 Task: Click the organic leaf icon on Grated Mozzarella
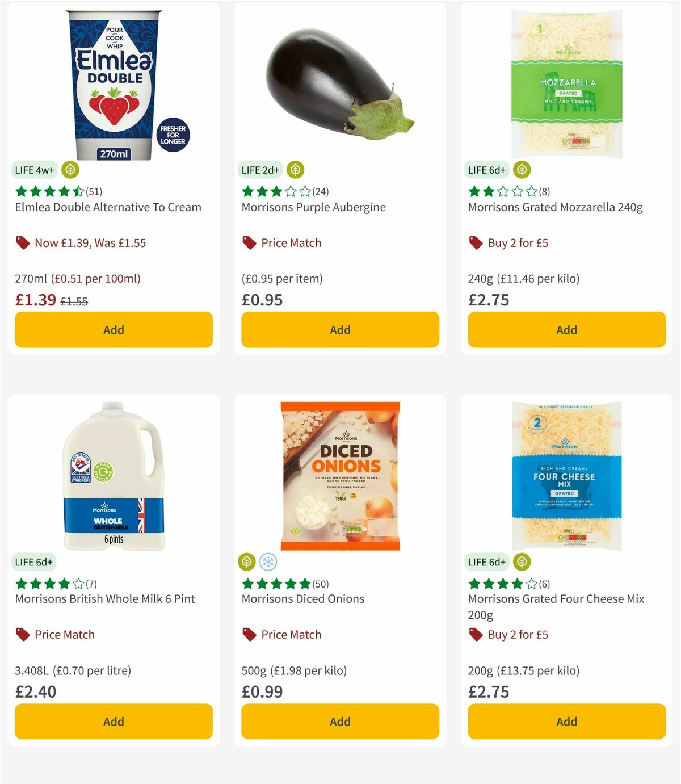pyautogui.click(x=522, y=170)
